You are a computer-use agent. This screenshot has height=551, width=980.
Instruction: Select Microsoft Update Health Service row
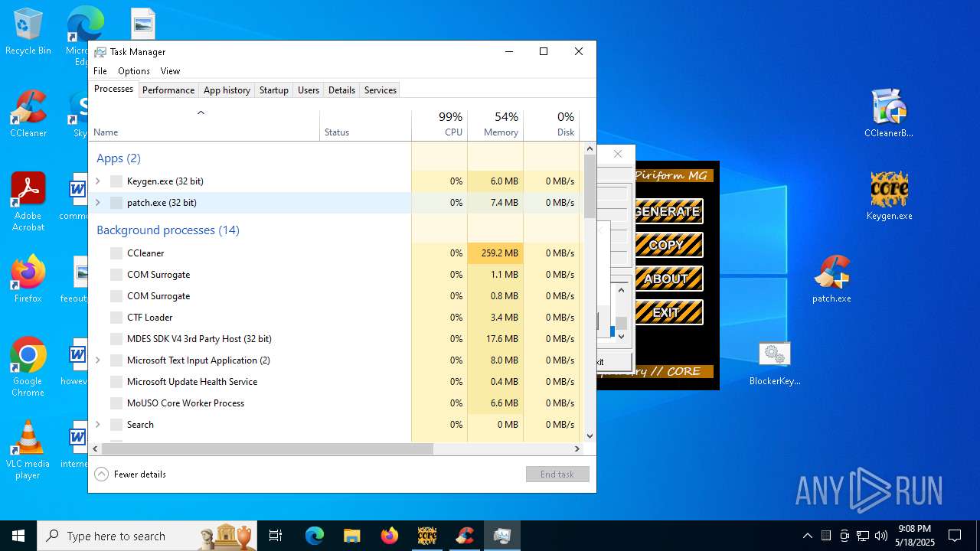pyautogui.click(x=336, y=382)
